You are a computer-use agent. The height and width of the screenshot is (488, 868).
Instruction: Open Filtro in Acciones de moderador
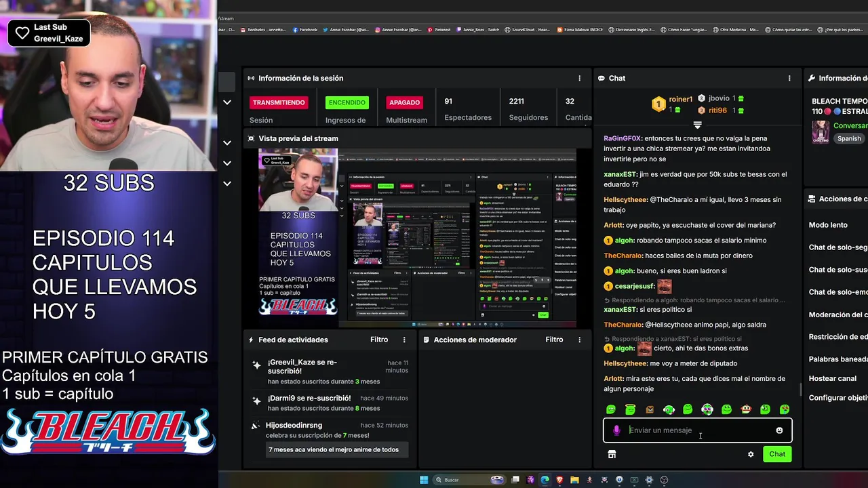coord(554,340)
